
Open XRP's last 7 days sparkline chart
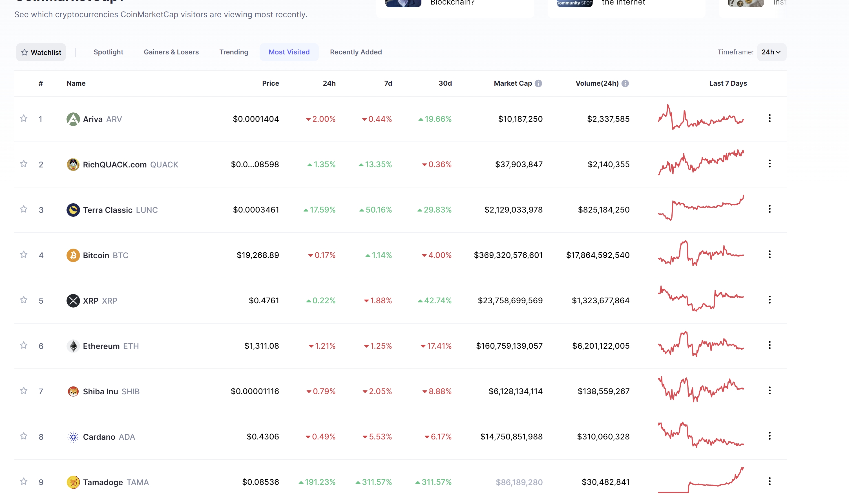701,299
